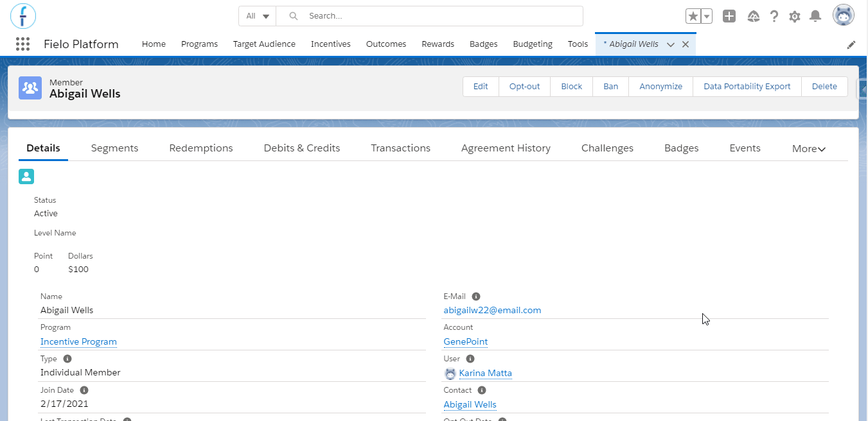Open the Incentives nav item
The width and height of the screenshot is (868, 421).
(331, 44)
